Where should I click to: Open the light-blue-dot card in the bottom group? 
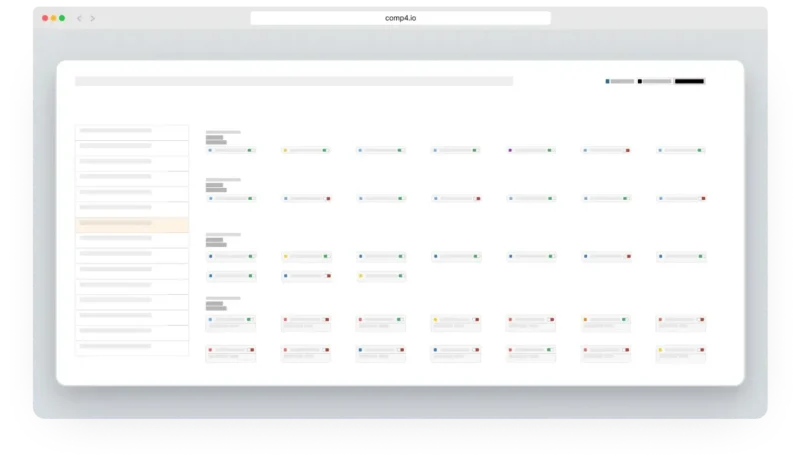click(230, 323)
